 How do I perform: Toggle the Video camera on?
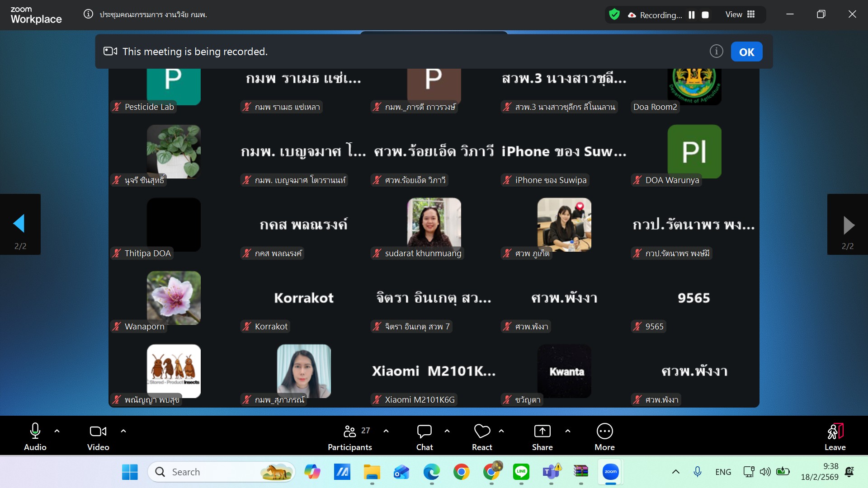click(98, 432)
